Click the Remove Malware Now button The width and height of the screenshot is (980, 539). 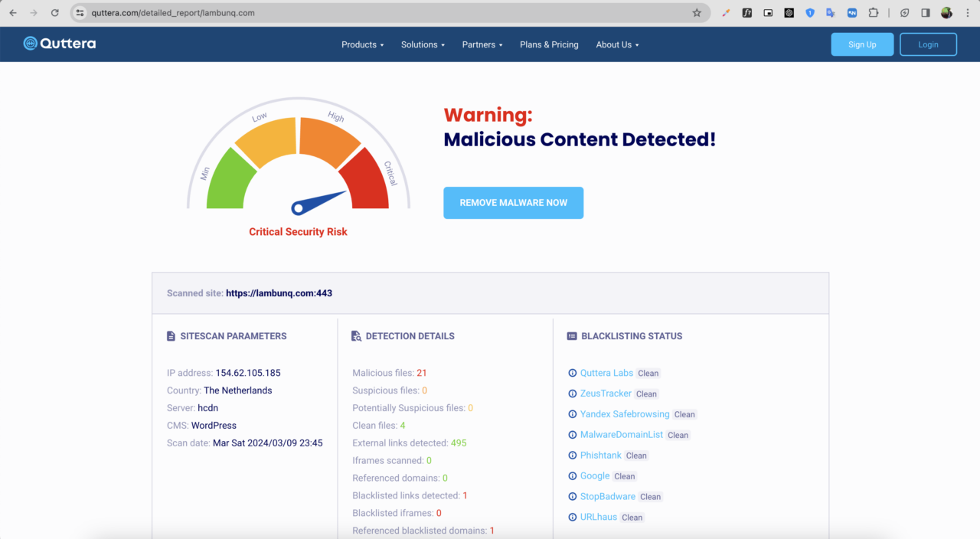[x=513, y=203]
